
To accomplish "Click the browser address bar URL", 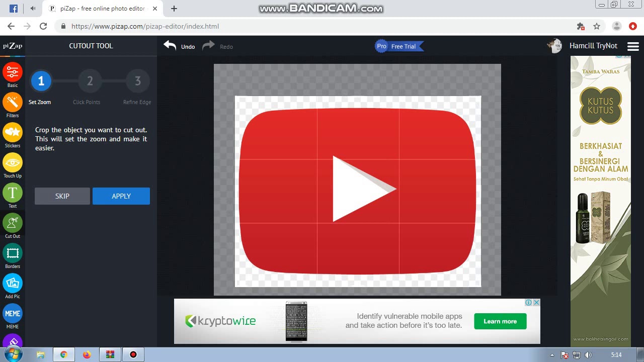I will 145,26.
